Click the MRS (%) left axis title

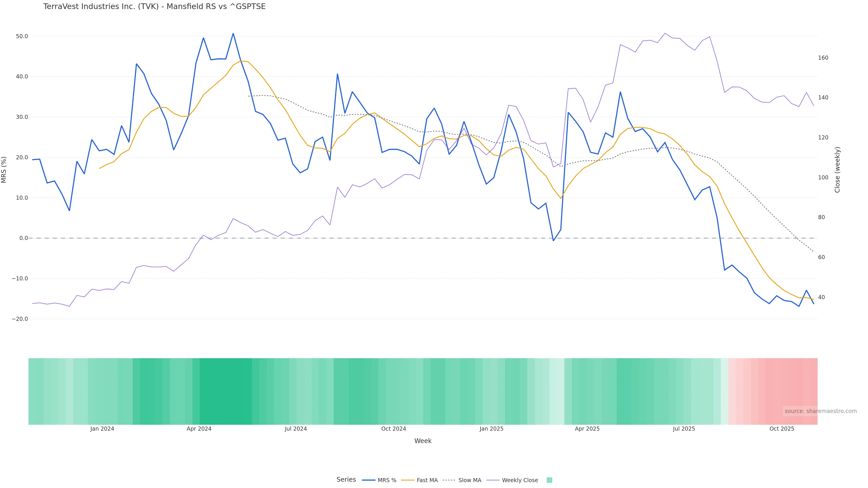4,170
